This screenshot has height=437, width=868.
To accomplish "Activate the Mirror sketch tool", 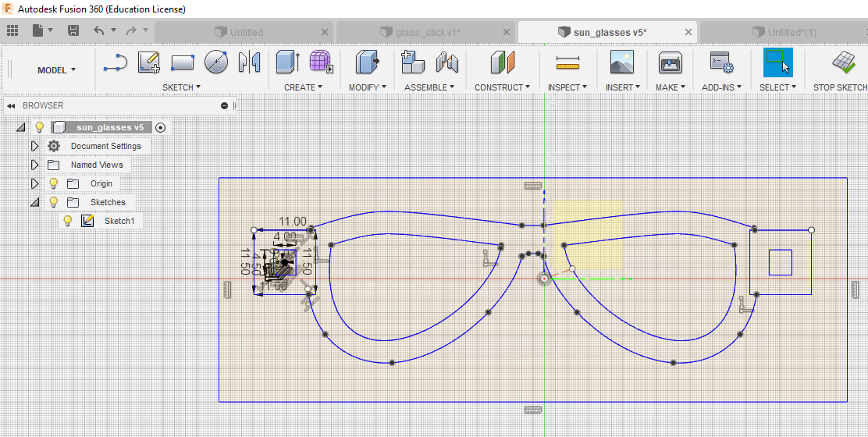I will click(x=249, y=62).
